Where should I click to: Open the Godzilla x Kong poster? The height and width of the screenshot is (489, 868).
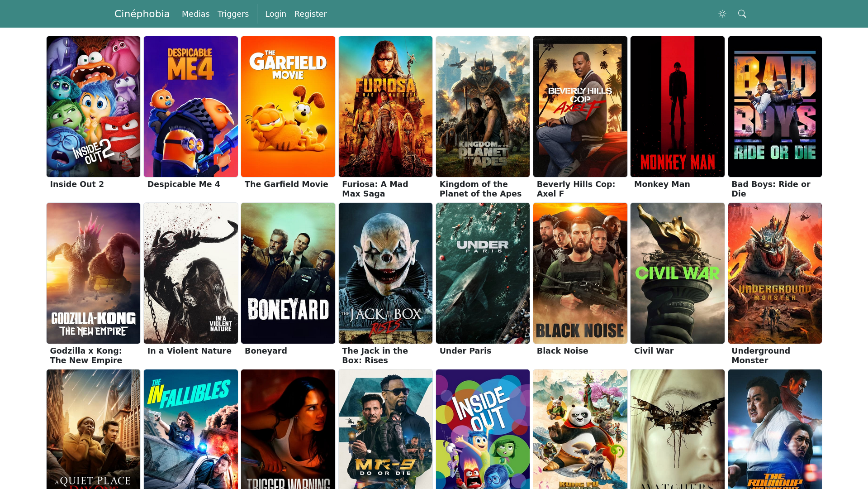tap(94, 273)
